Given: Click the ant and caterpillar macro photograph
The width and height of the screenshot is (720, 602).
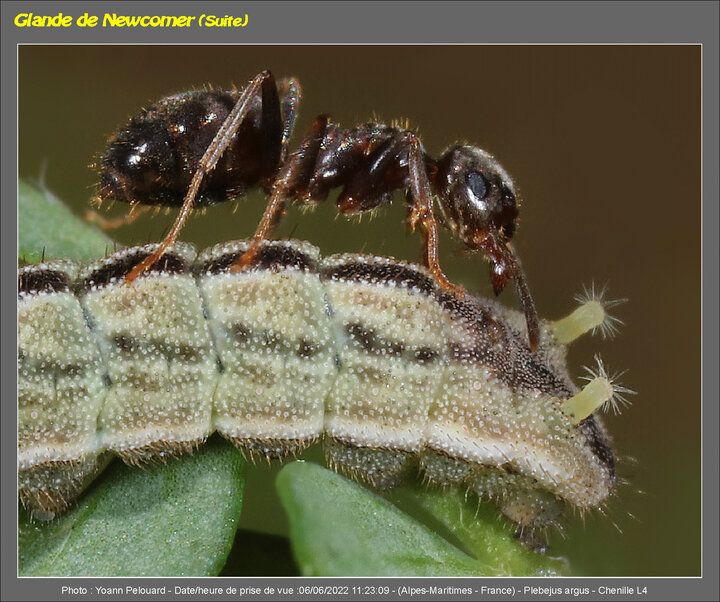Looking at the screenshot, I should 360,310.
